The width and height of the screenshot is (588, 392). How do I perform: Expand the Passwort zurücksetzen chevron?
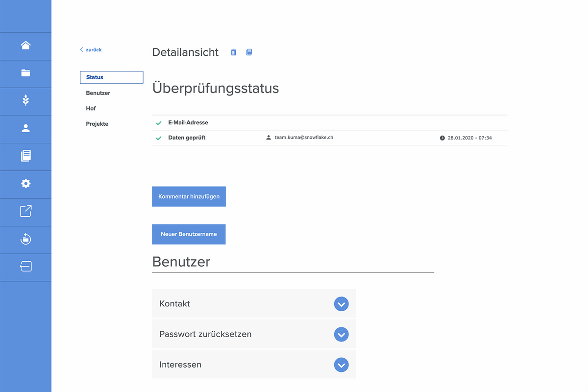pyautogui.click(x=341, y=334)
